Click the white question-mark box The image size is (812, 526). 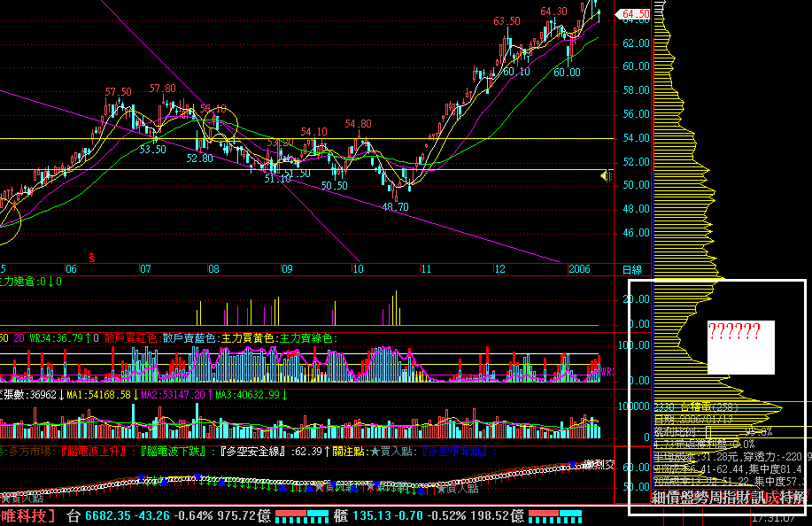click(741, 346)
